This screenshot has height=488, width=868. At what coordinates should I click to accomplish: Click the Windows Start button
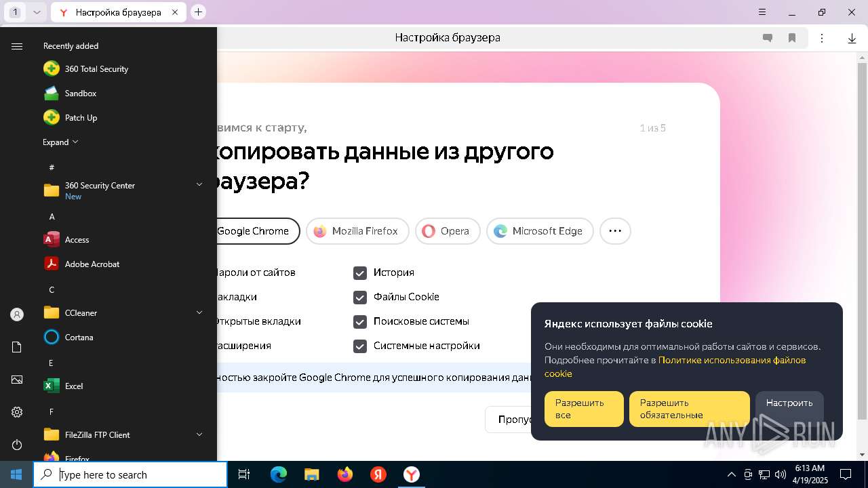click(16, 474)
